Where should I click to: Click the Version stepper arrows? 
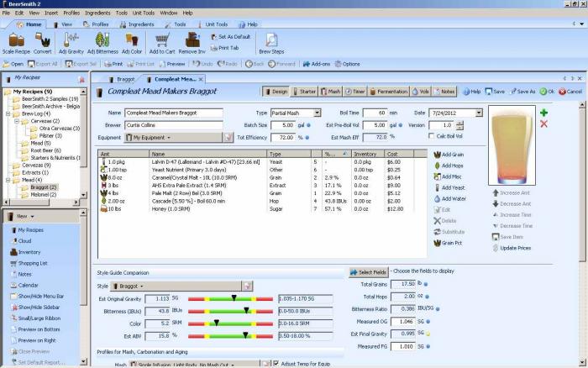[460, 125]
